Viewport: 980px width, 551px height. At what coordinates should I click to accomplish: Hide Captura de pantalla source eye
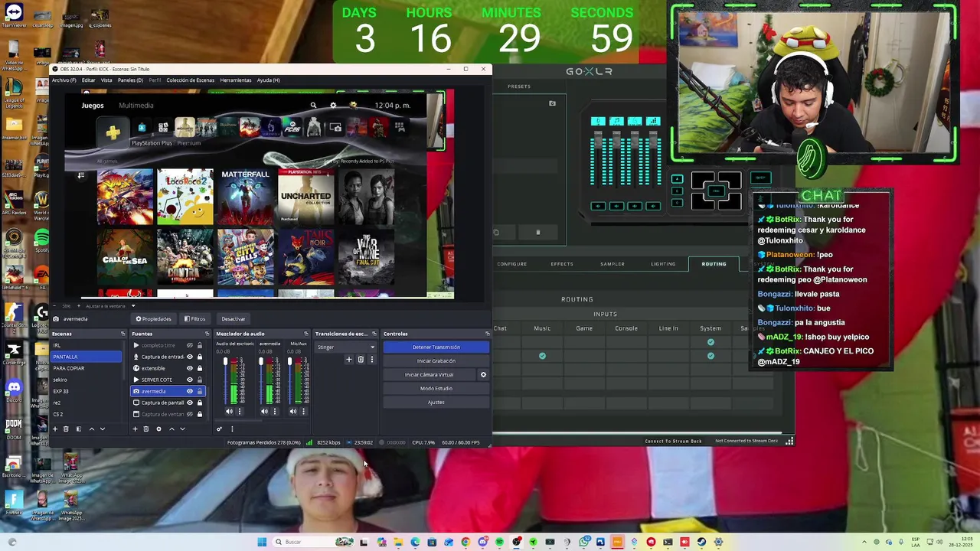[x=190, y=403]
